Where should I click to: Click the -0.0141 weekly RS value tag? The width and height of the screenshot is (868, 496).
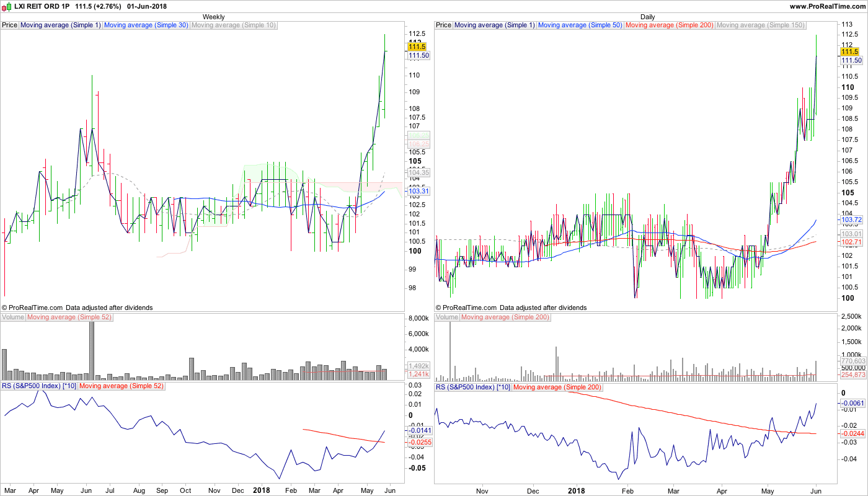coord(419,430)
